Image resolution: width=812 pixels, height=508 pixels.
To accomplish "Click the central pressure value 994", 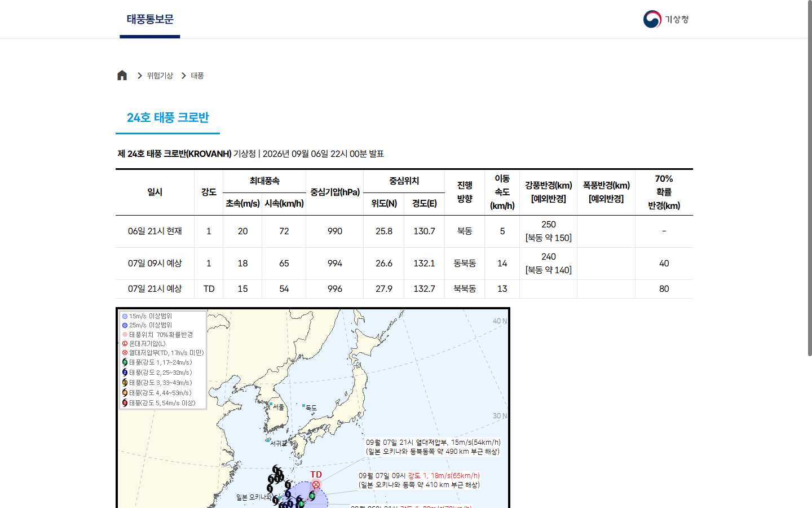I will [335, 264].
